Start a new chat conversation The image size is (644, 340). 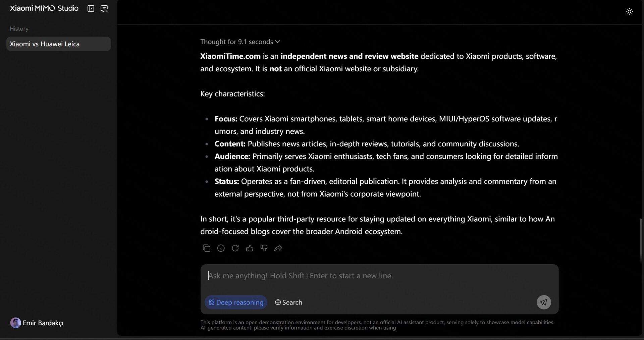(x=104, y=9)
